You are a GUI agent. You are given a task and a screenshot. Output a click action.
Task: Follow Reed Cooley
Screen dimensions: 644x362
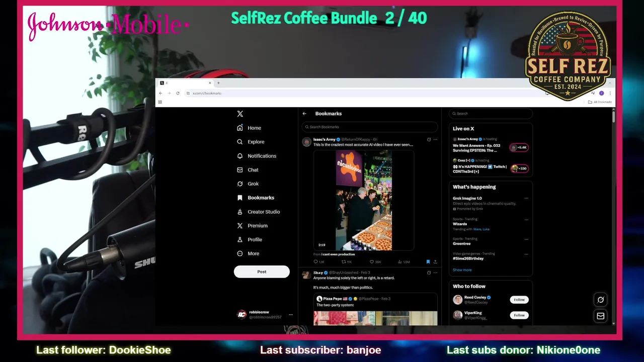519,300
